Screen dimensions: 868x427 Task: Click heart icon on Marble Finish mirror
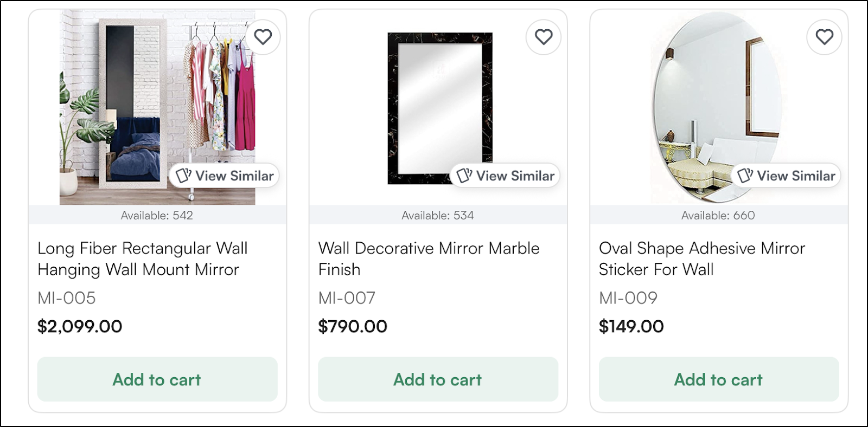point(544,37)
